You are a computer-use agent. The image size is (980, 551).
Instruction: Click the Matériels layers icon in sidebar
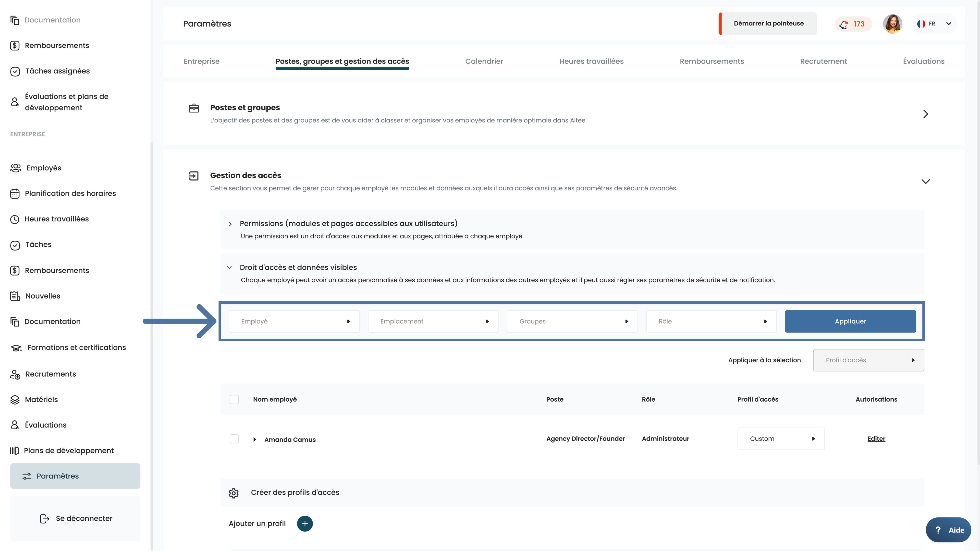tap(15, 400)
